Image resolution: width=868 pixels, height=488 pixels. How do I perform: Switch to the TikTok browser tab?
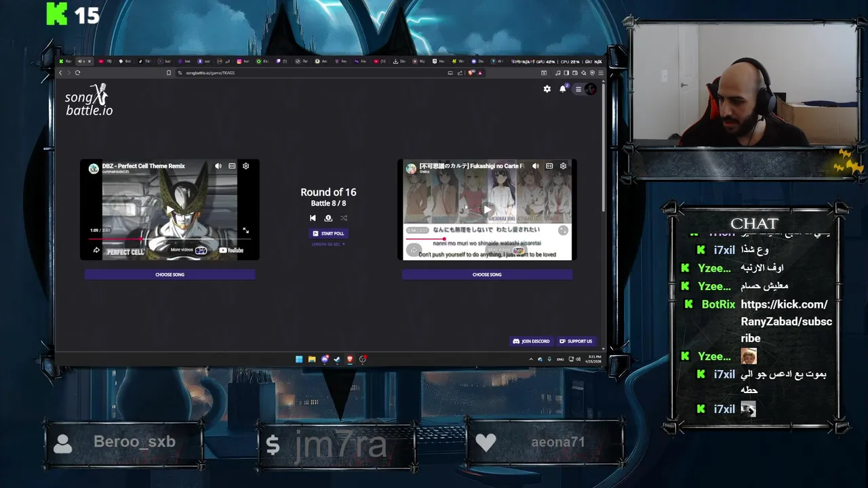click(x=144, y=61)
